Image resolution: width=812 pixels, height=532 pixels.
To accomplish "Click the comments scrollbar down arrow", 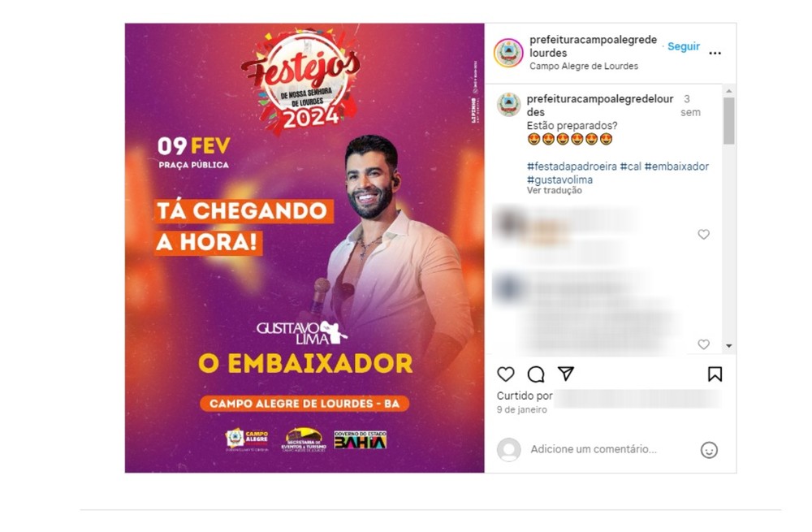I will 729,345.
